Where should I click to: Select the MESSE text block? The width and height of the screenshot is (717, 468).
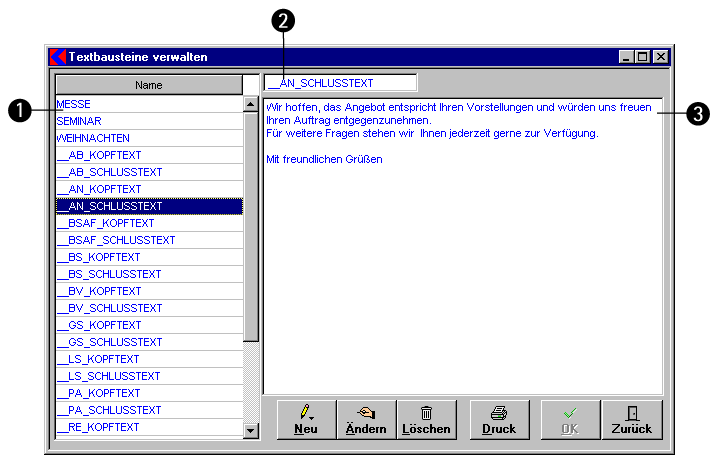(x=149, y=104)
